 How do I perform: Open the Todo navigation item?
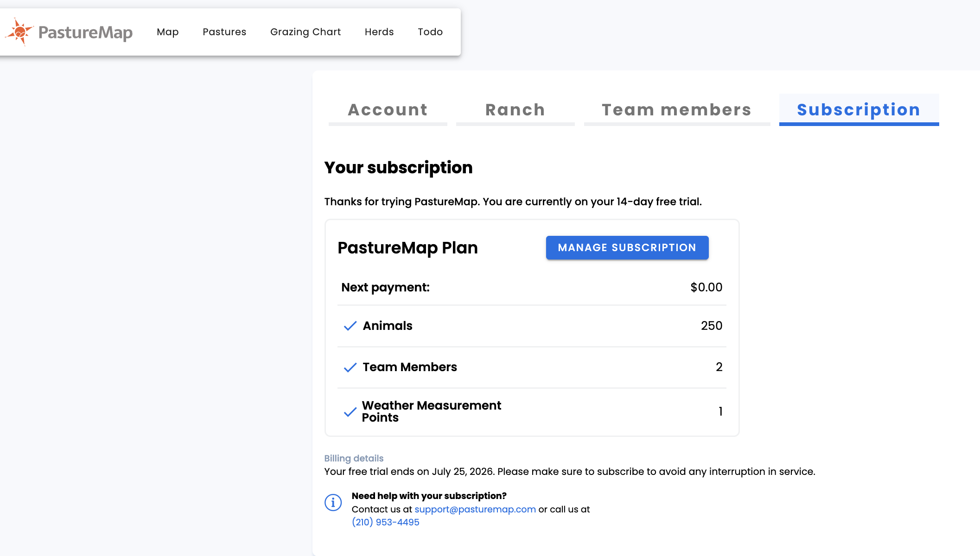[x=430, y=32]
